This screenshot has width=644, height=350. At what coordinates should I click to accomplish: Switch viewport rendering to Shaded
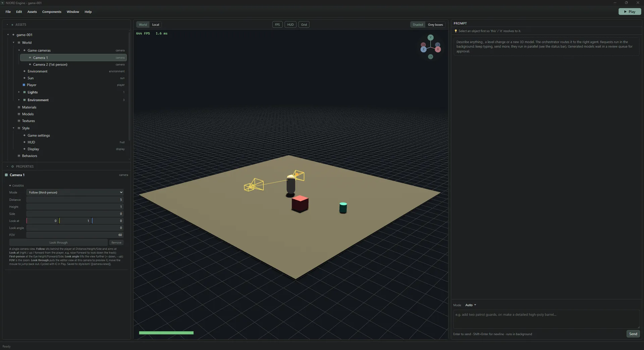pos(418,24)
